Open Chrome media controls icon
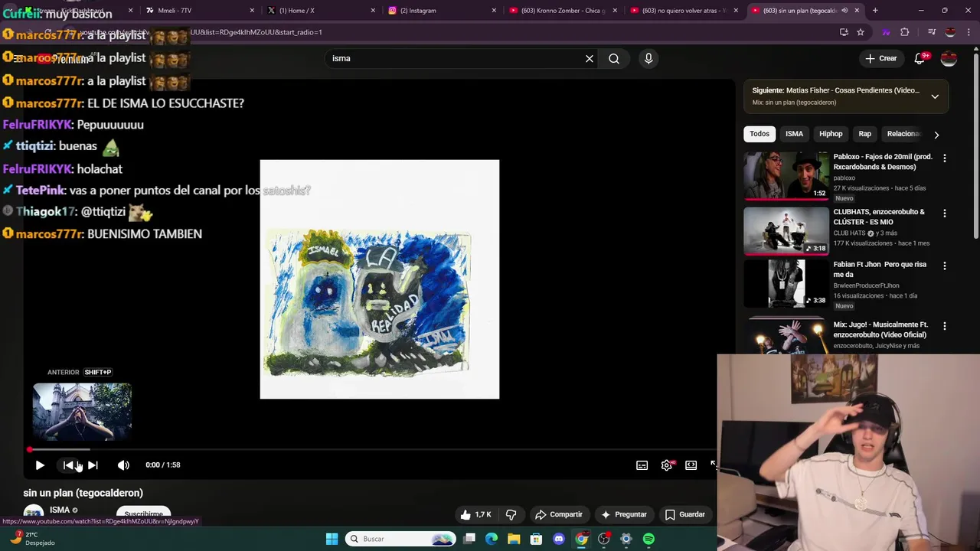 (932, 32)
